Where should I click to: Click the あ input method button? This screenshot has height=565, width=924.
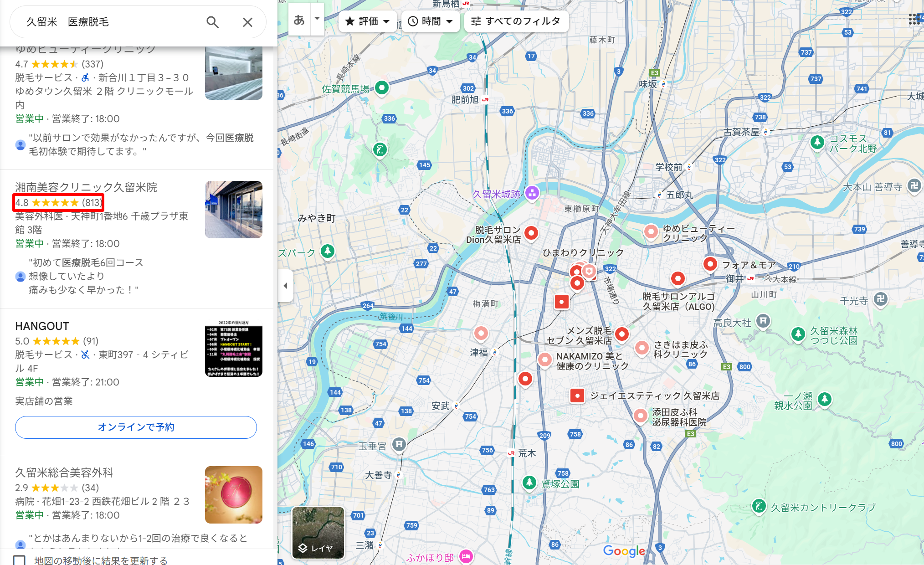[299, 20]
